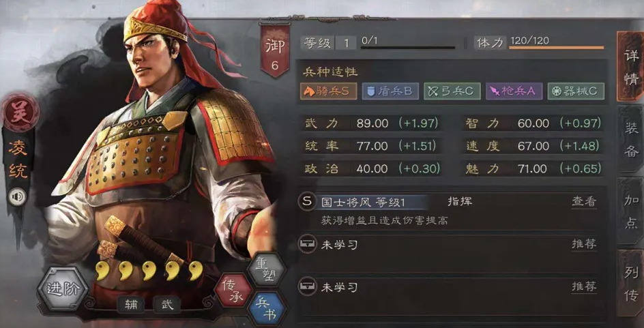Click the 弓兵C archer badge
This screenshot has height=328, width=644.
[x=452, y=91]
